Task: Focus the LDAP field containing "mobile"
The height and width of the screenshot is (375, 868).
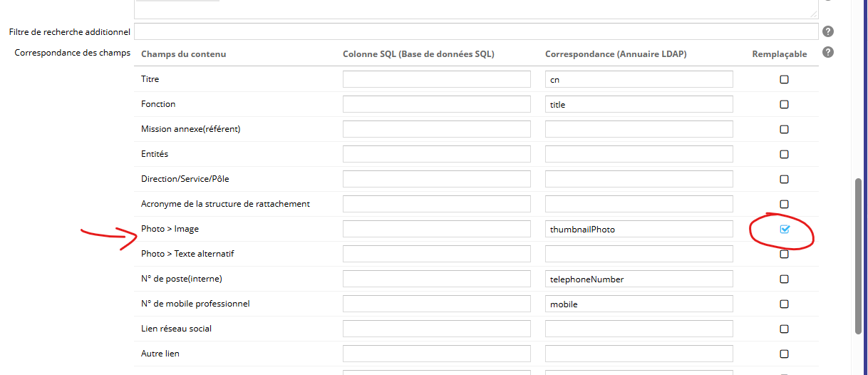Action: point(639,304)
